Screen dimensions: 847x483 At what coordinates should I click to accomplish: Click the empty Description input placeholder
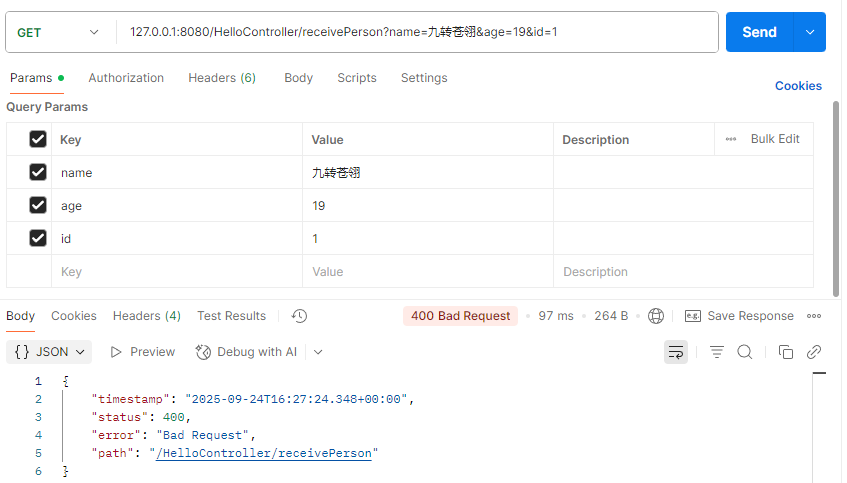683,271
